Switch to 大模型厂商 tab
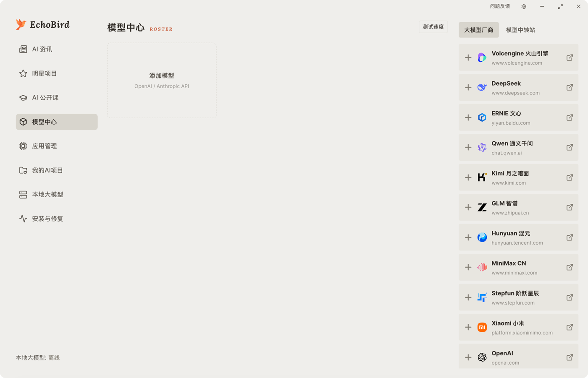Viewport: 588px width, 378px height. (x=479, y=30)
